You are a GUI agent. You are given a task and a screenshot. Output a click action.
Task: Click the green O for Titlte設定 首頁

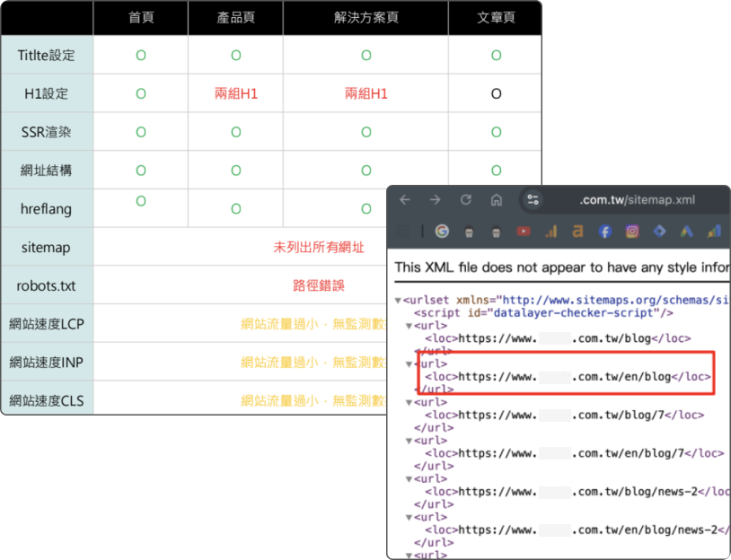pyautogui.click(x=141, y=56)
